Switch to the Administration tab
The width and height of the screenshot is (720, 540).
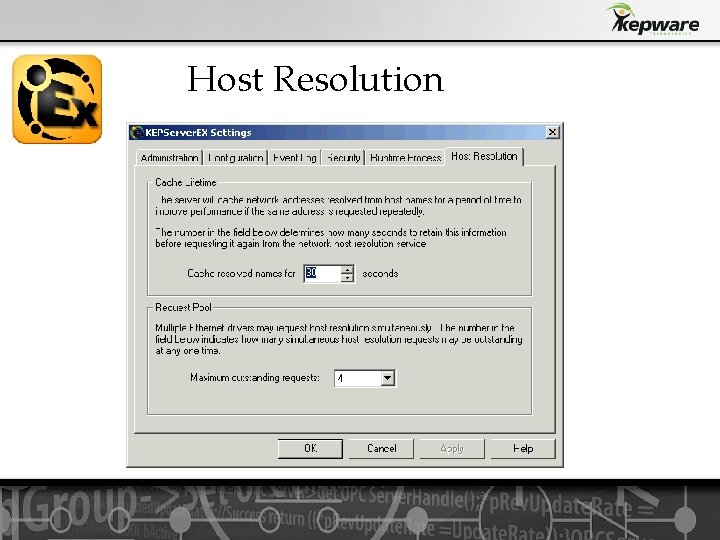[x=169, y=158]
